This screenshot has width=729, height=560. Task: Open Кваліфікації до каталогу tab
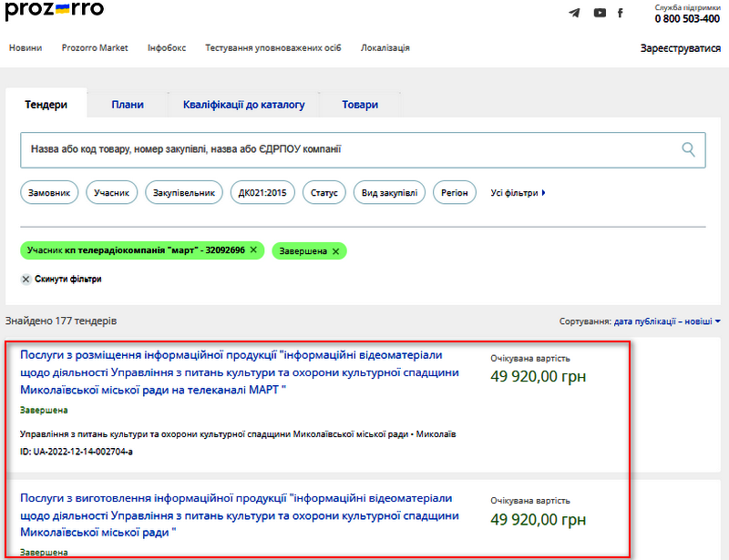tap(243, 105)
